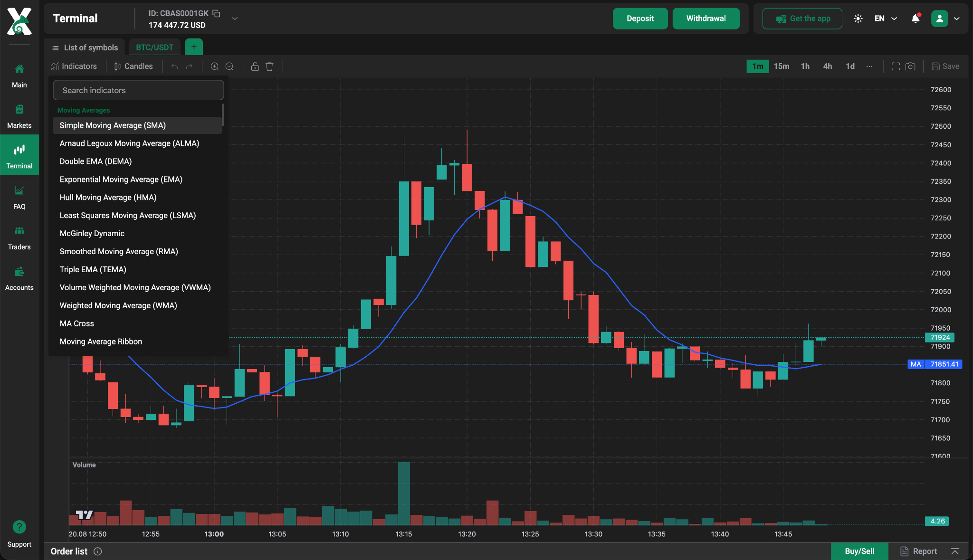The height and width of the screenshot is (560, 973).
Task: Select the 15m timeframe
Action: 782,66
